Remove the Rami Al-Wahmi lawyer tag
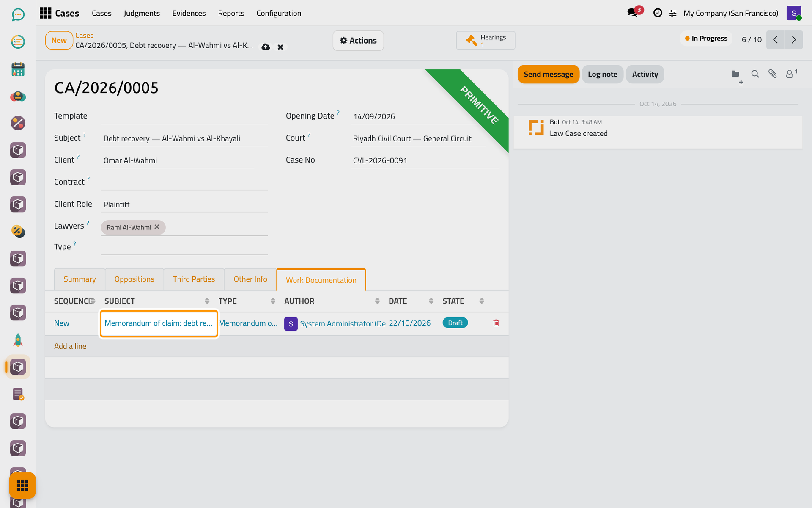The width and height of the screenshot is (812, 508). pyautogui.click(x=157, y=227)
